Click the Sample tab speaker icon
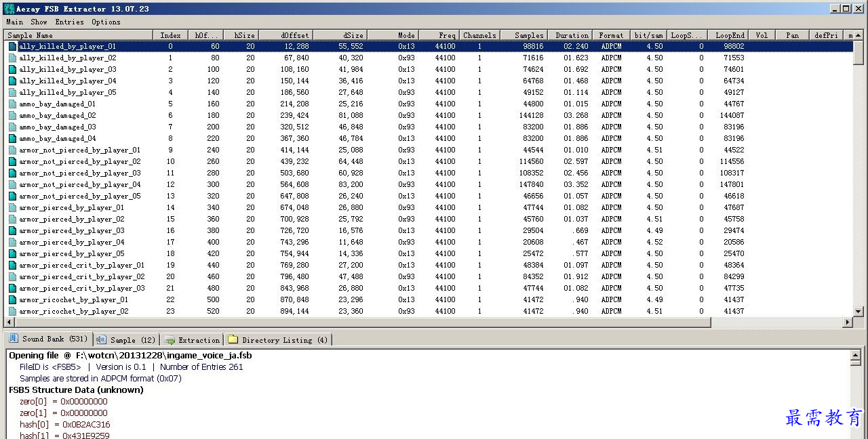Viewport: 868px width, 439px height. [102, 340]
